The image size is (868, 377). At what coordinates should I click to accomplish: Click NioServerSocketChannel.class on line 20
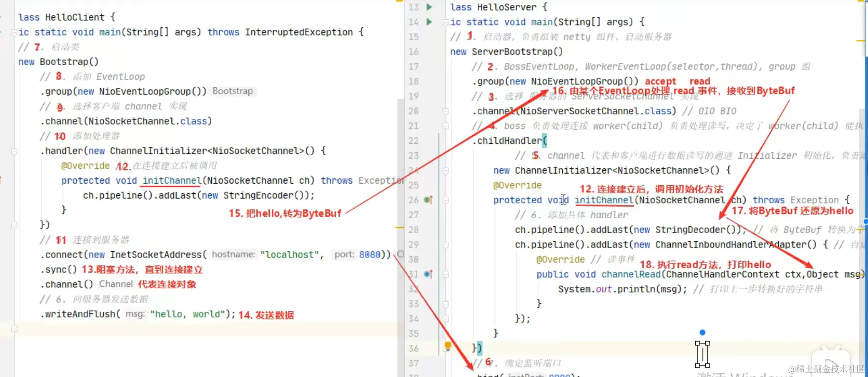[595, 111]
